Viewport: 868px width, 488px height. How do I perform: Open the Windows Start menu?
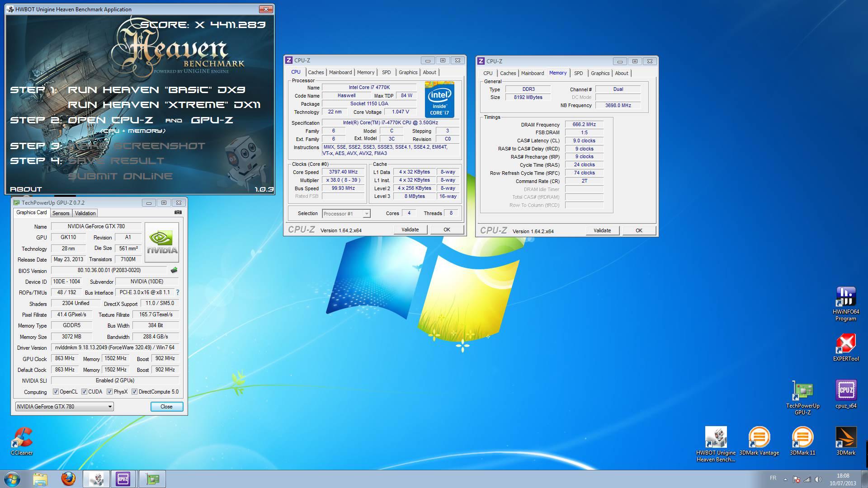[x=12, y=479]
